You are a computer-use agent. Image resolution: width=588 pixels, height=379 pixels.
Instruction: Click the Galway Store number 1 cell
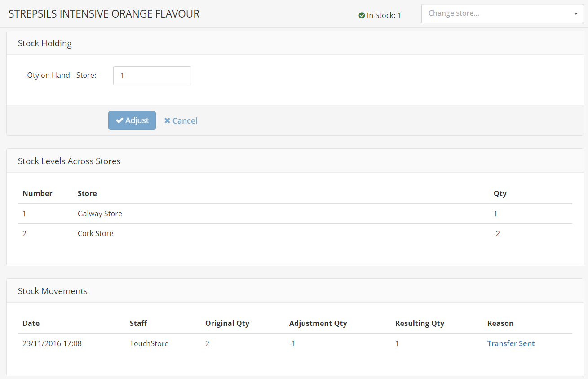click(24, 214)
